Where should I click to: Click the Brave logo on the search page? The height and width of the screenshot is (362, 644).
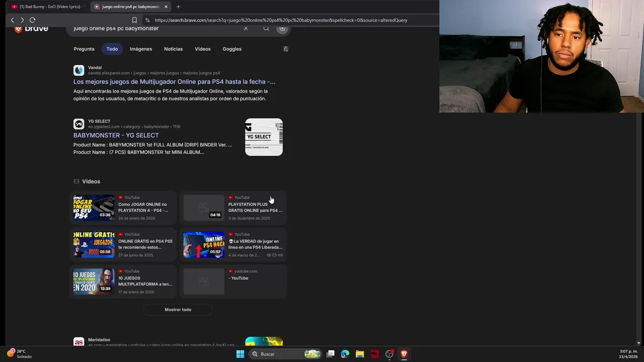pos(31,29)
